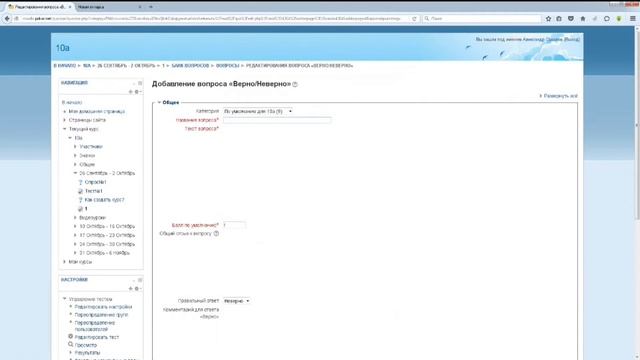Open the Тестик1 quiz in navigation

click(x=94, y=191)
